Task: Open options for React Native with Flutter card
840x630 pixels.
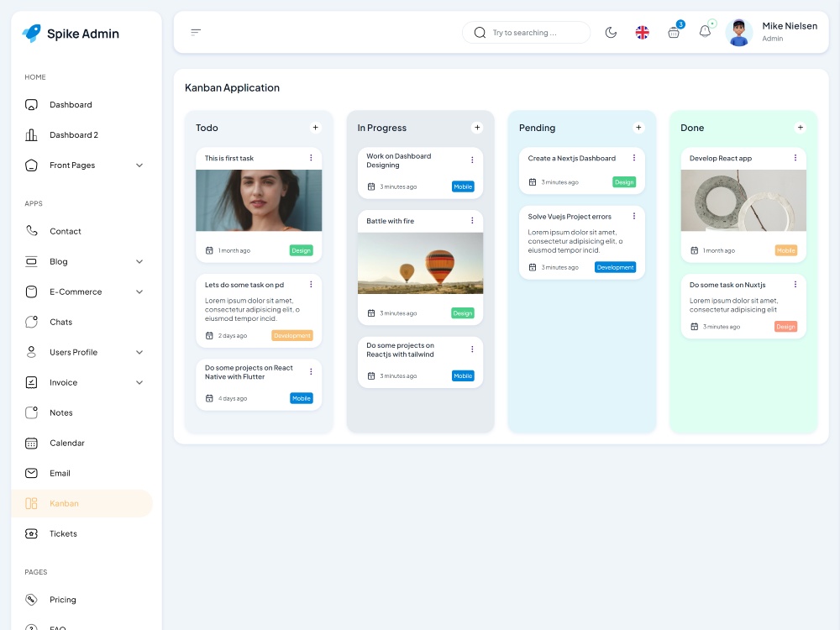Action: point(311,372)
